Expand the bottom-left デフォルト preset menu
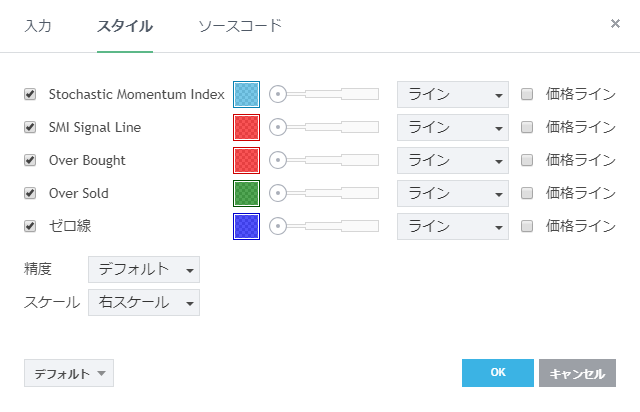 (69, 373)
